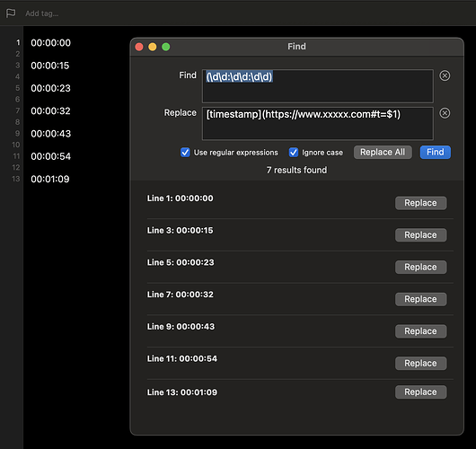Click the Replace All button
This screenshot has height=449, width=476.
click(383, 152)
